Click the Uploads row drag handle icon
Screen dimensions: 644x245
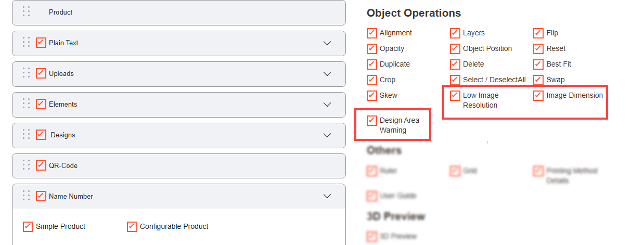pyautogui.click(x=27, y=73)
